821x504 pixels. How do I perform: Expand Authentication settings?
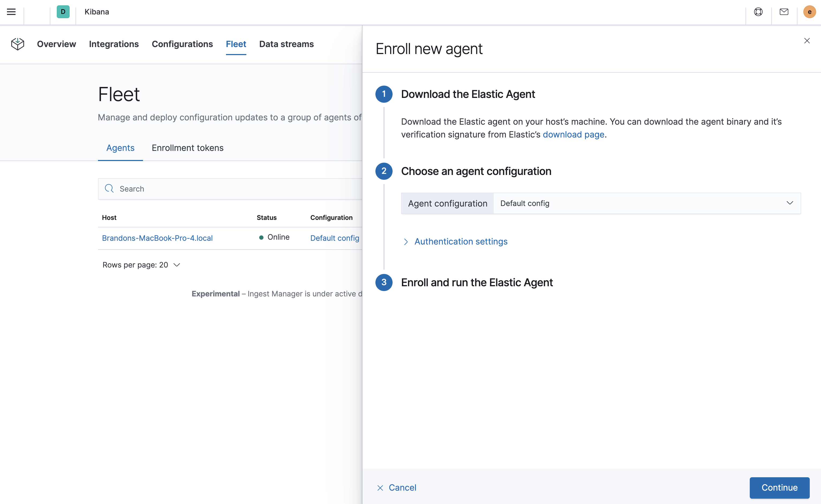(461, 241)
